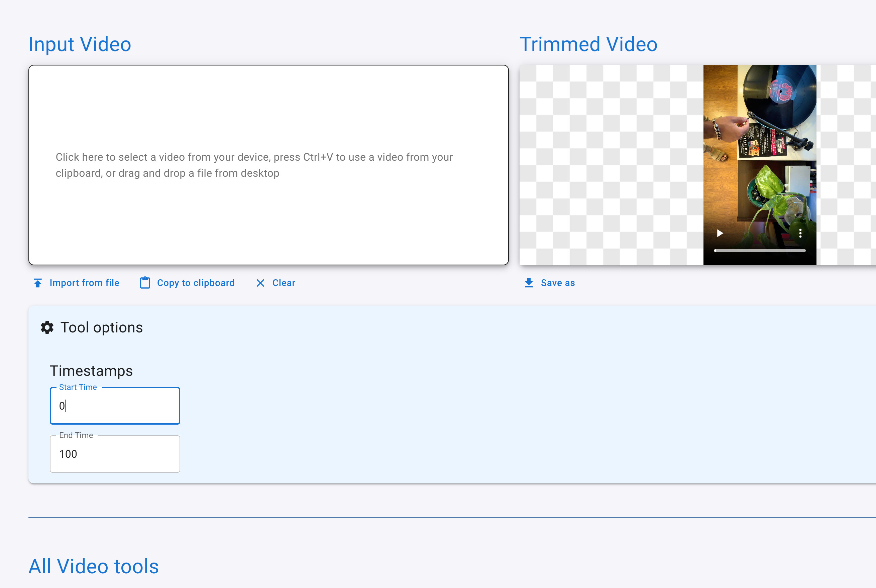Click the Save as download icon

529,283
